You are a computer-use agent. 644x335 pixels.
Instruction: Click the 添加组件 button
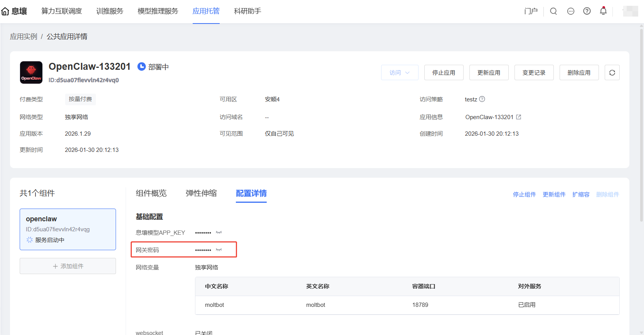click(x=68, y=266)
